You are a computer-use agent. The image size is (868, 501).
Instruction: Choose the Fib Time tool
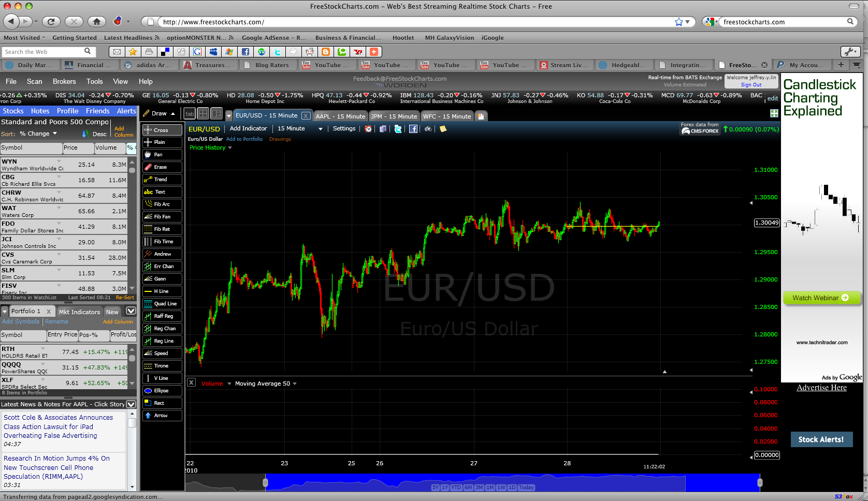point(162,242)
